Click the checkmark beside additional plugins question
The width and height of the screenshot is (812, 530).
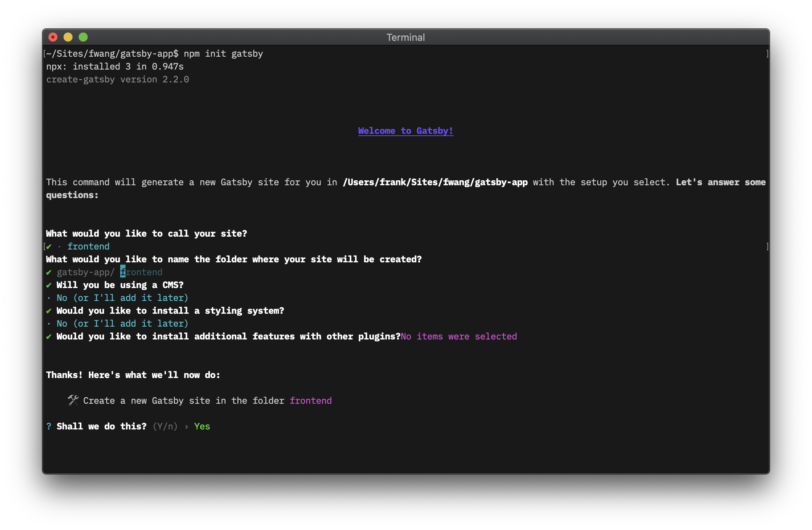(x=49, y=336)
